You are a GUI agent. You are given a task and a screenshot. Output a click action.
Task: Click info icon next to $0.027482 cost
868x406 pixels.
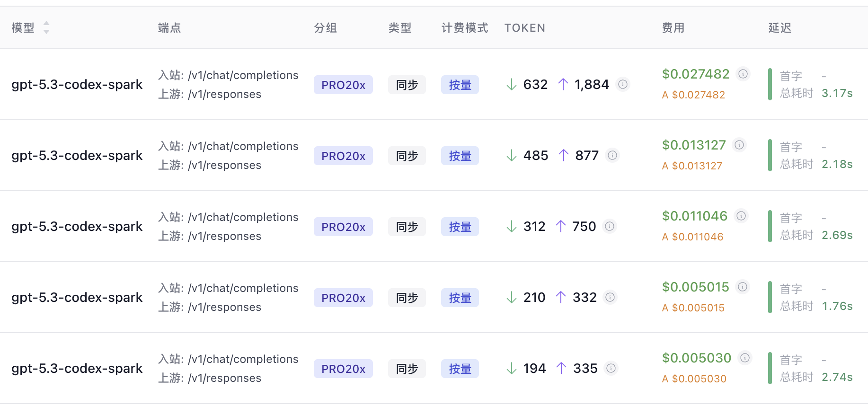[743, 74]
